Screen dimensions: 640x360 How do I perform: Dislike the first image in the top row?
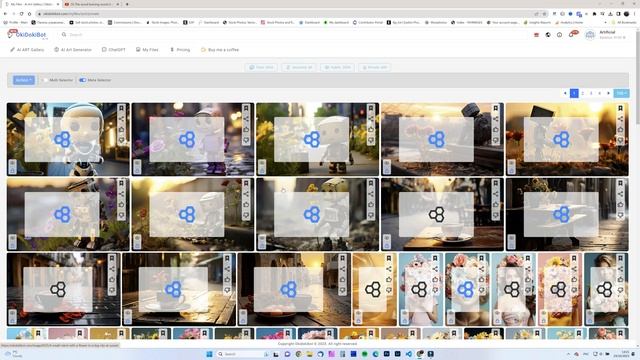pos(121,140)
